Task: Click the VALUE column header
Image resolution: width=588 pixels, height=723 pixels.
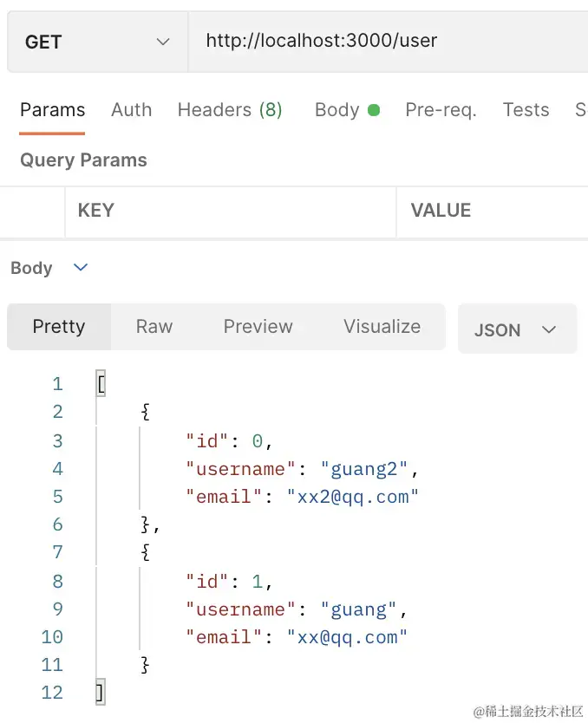Action: [x=441, y=211]
